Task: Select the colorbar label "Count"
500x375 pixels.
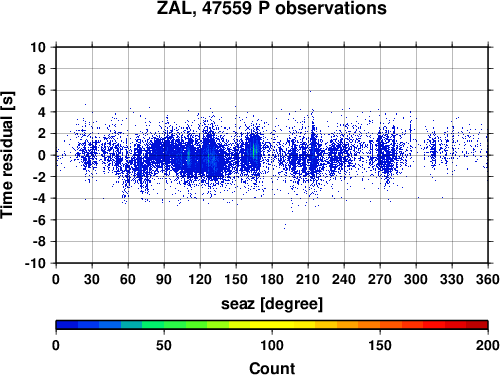Action: pos(272,368)
